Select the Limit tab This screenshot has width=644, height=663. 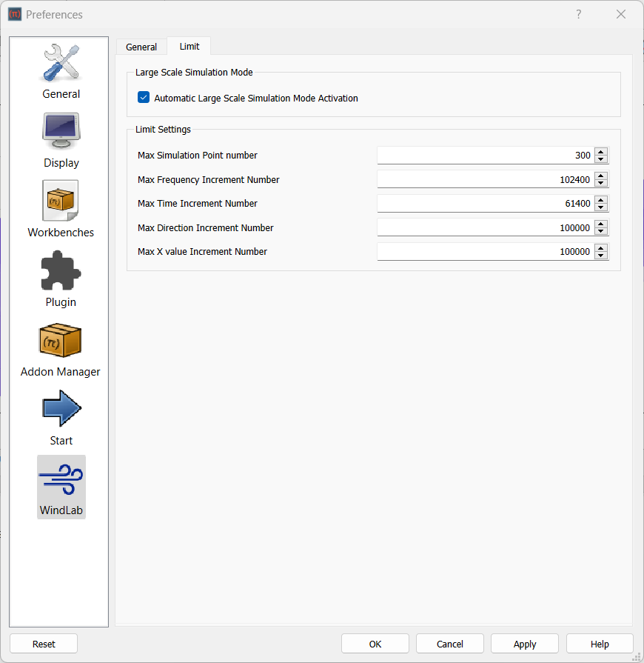coord(189,46)
